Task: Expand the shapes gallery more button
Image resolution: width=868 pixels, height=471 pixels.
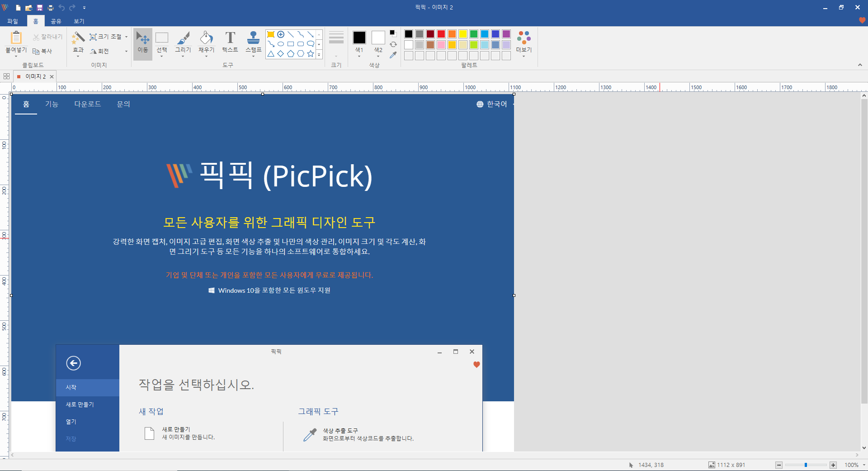Action: pos(319,54)
